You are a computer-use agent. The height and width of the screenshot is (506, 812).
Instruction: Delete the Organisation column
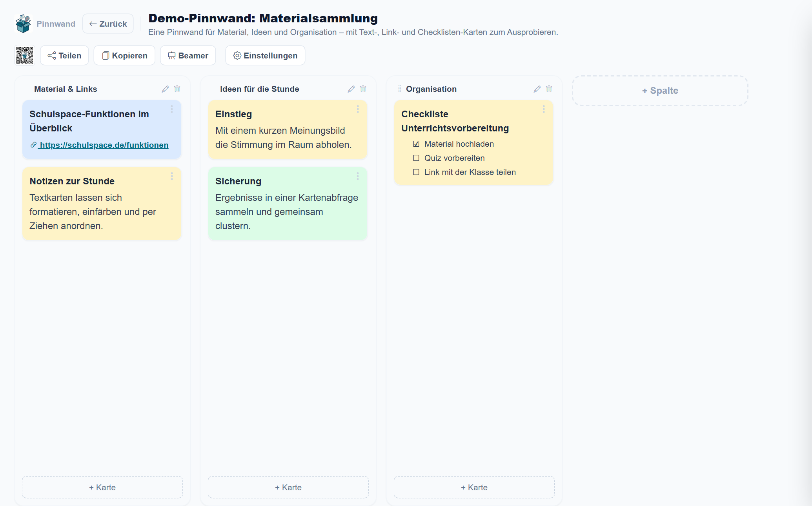click(x=549, y=89)
